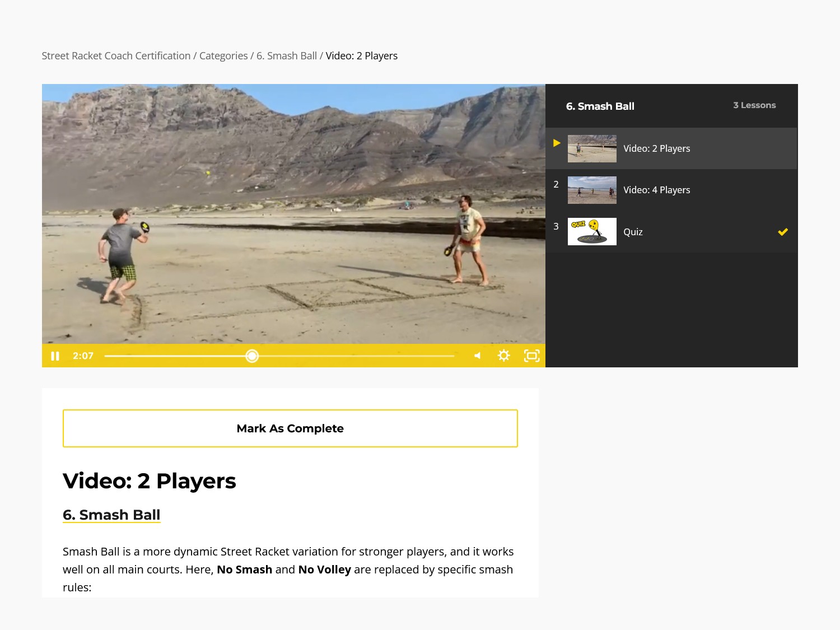
Task: Open the Video: 2 Players thumbnail
Action: [592, 148]
